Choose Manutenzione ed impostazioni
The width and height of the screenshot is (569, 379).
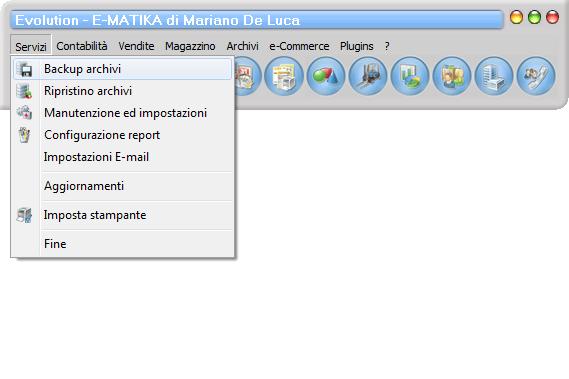(122, 113)
